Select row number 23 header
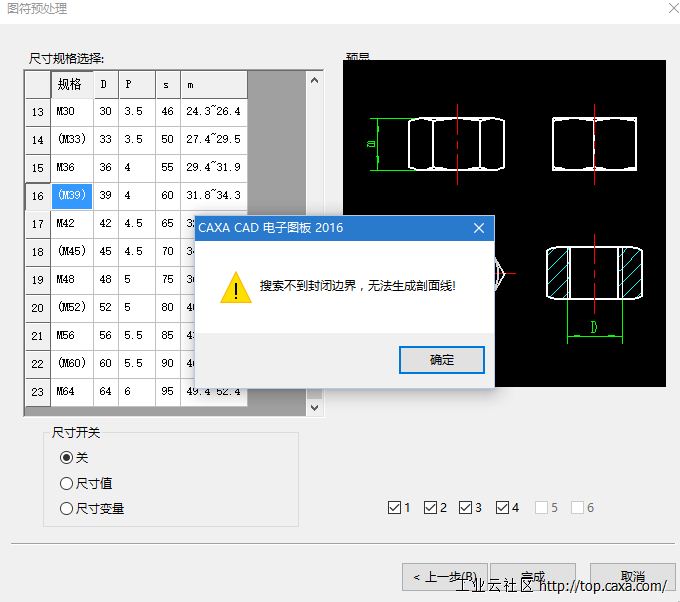The image size is (680, 602). click(38, 392)
